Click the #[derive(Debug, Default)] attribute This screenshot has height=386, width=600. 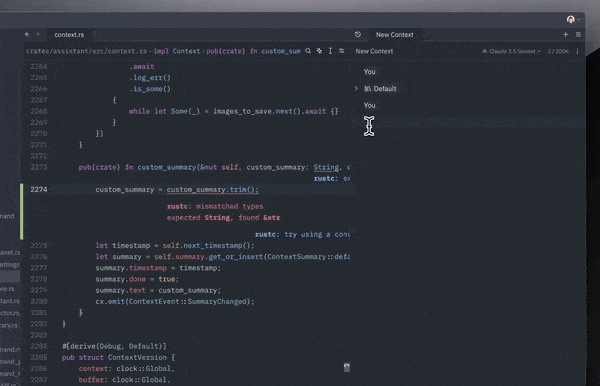pos(114,346)
